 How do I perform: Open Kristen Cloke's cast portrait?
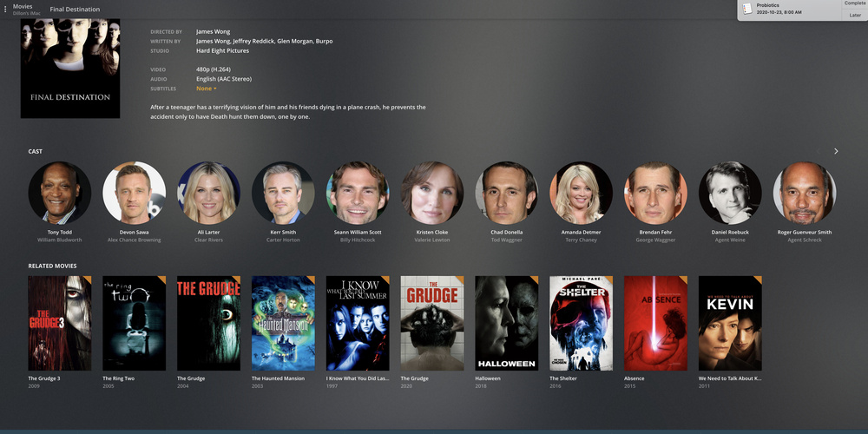[432, 193]
